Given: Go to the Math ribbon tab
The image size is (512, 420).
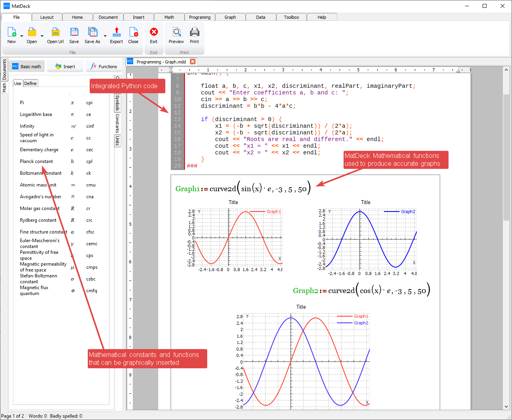Looking at the screenshot, I should 169,17.
